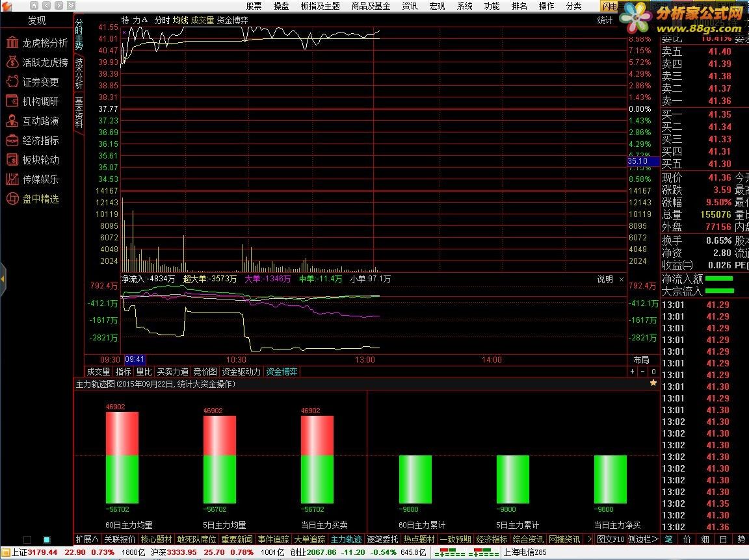Switch to the 资金驱动力 tab
The width and height of the screenshot is (749, 560).
[x=241, y=372]
